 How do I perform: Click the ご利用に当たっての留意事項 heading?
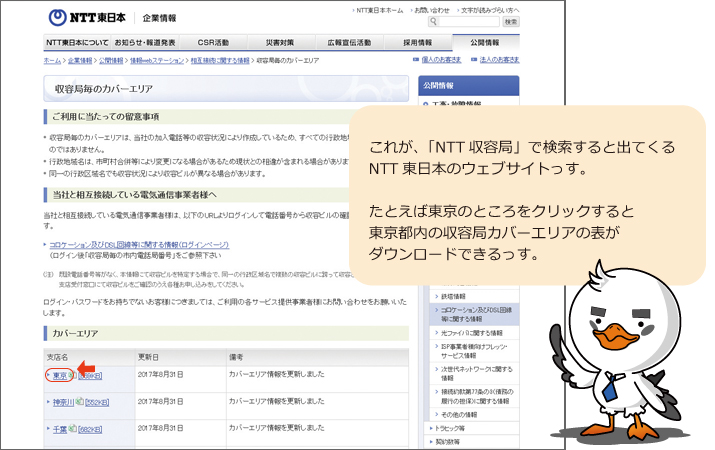click(105, 117)
